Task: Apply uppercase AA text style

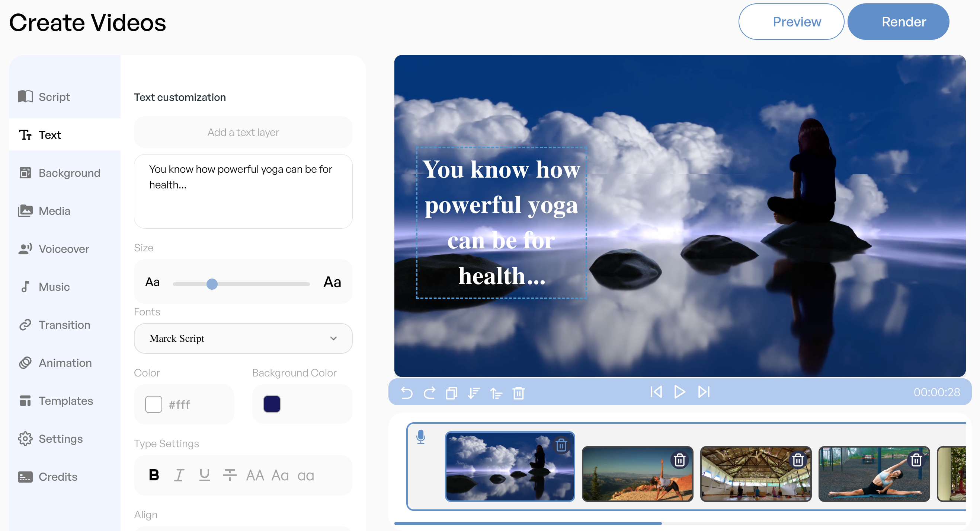Action: click(x=255, y=476)
